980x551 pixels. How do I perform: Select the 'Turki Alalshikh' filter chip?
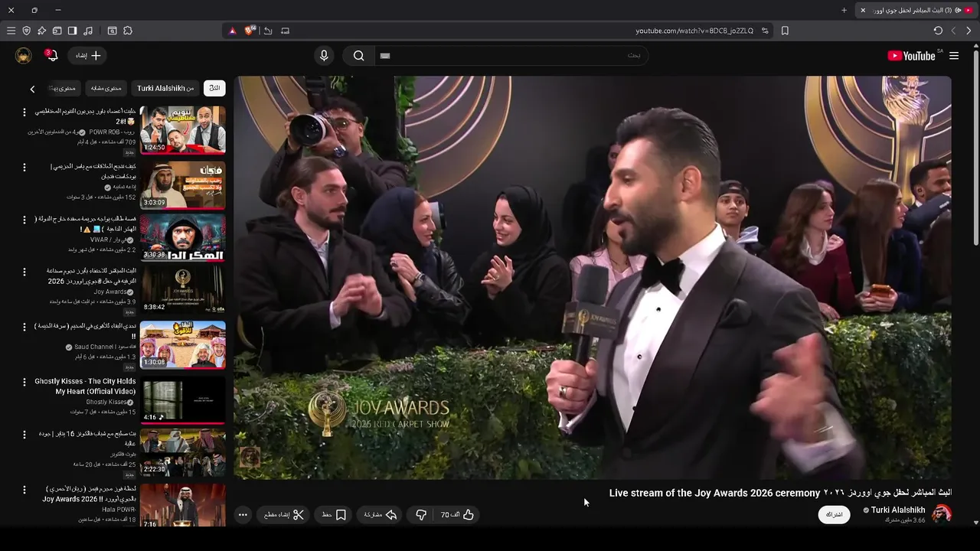[165, 88]
